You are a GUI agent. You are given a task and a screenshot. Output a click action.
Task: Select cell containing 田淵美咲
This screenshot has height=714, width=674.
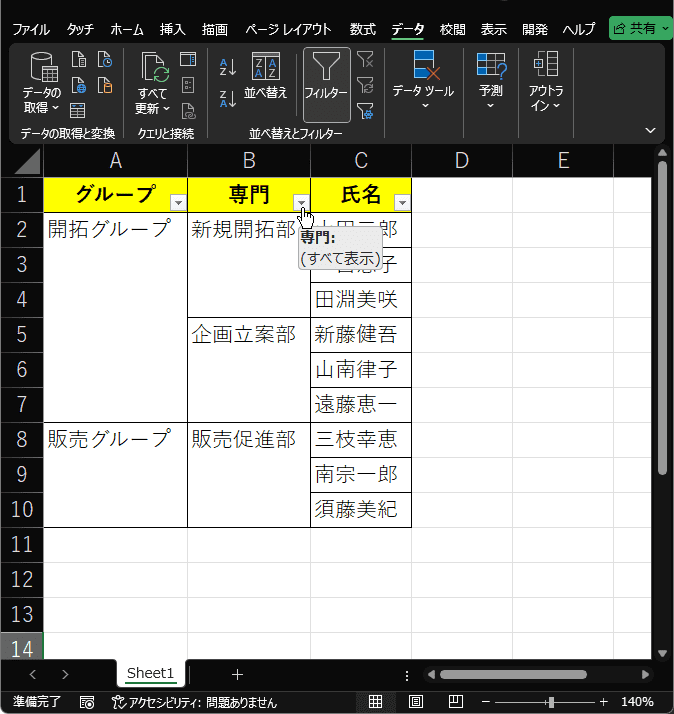coord(361,300)
